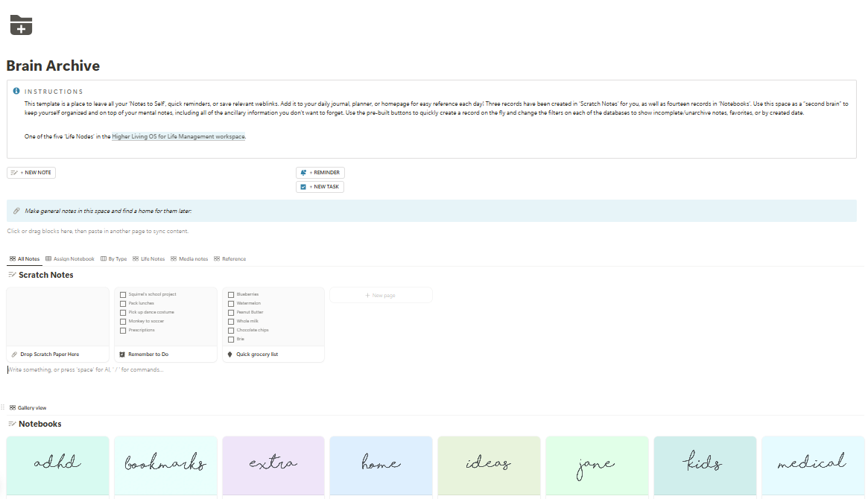Click the diamond icon on Quick grocery list
The height and width of the screenshot is (499, 868).
[x=229, y=355]
